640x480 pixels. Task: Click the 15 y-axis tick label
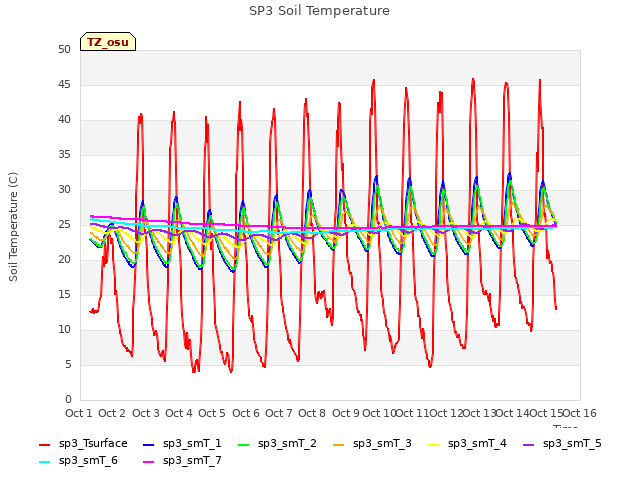tap(64, 294)
